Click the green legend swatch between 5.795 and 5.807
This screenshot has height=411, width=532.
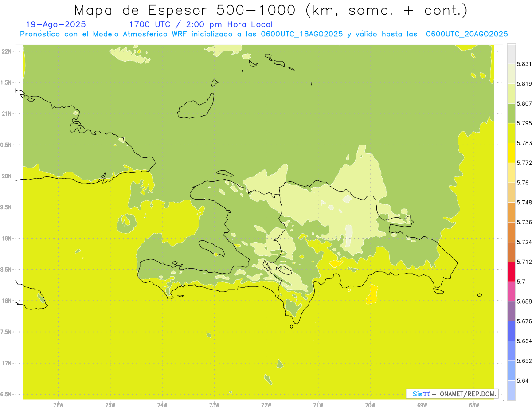[511, 113]
